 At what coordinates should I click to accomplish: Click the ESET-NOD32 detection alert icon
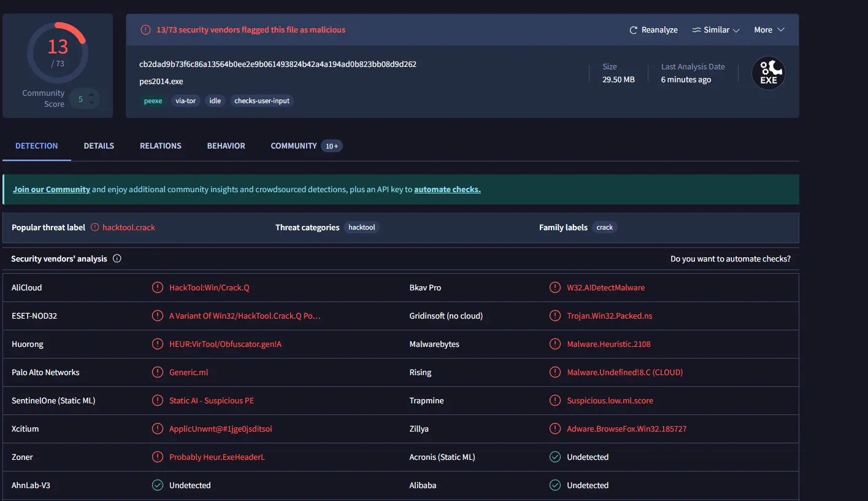click(x=158, y=316)
